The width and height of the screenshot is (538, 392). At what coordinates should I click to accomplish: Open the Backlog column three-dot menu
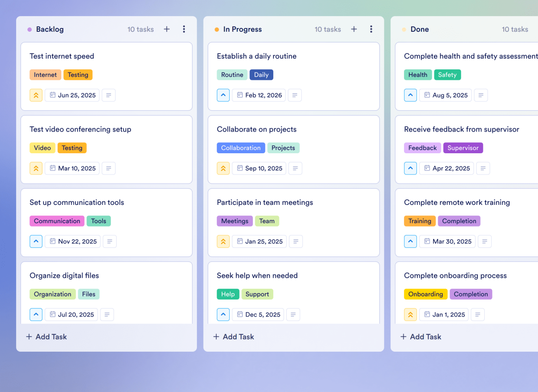pyautogui.click(x=184, y=29)
